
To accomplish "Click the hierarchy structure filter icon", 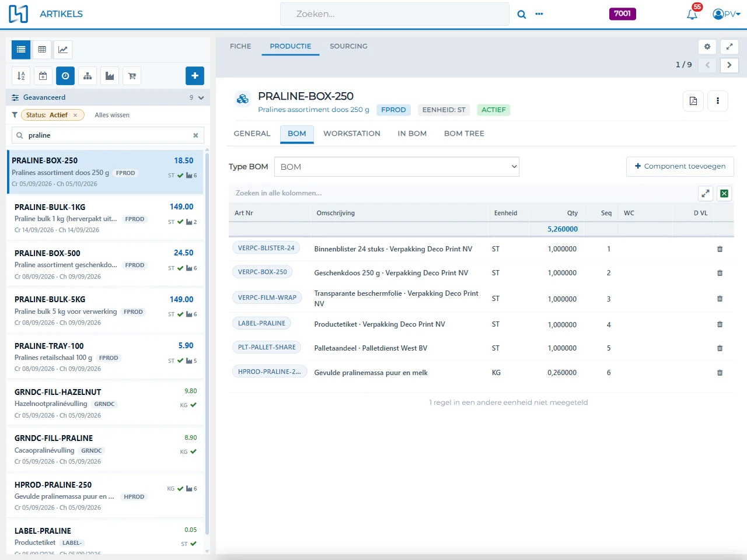I will tap(88, 76).
